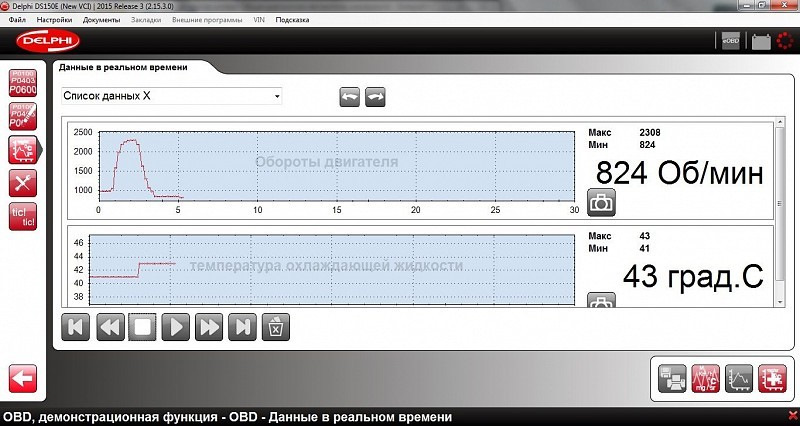
Task: Select the real-time data sidebar icon
Action: (23, 150)
